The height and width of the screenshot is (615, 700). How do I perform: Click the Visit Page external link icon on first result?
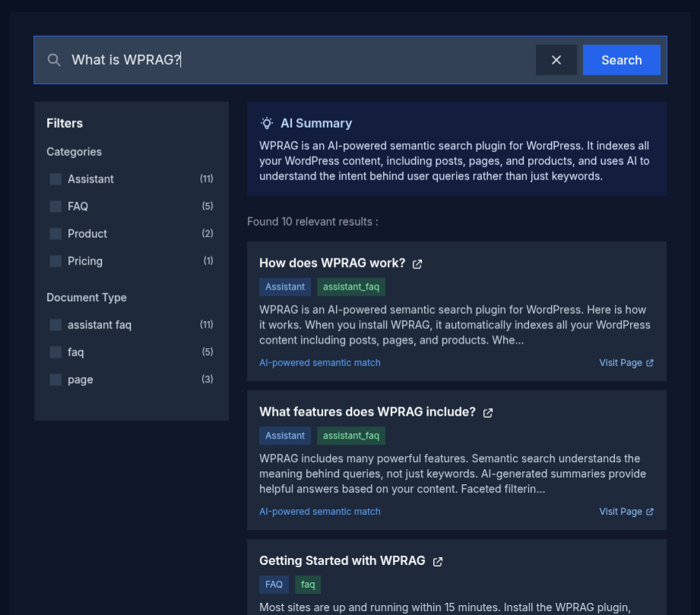(651, 363)
